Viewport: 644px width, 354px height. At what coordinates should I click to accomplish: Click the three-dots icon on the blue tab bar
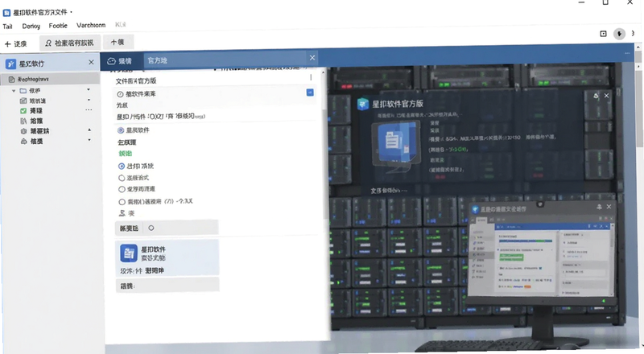pyautogui.click(x=627, y=53)
